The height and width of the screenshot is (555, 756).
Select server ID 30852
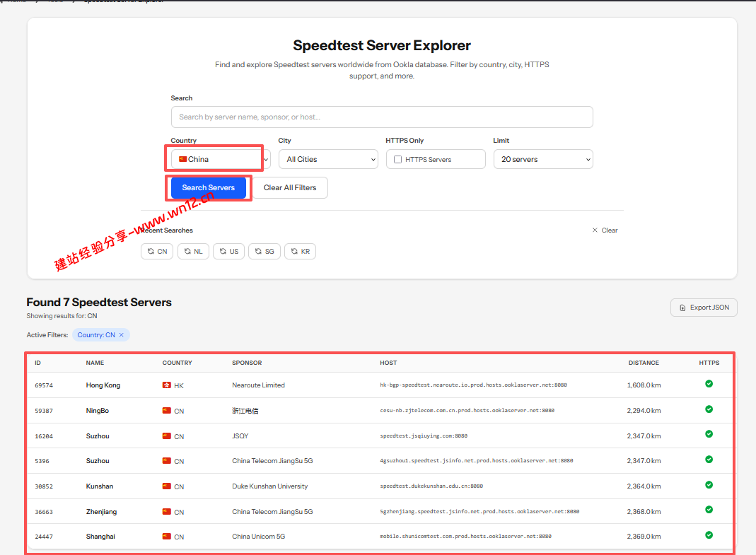[44, 486]
